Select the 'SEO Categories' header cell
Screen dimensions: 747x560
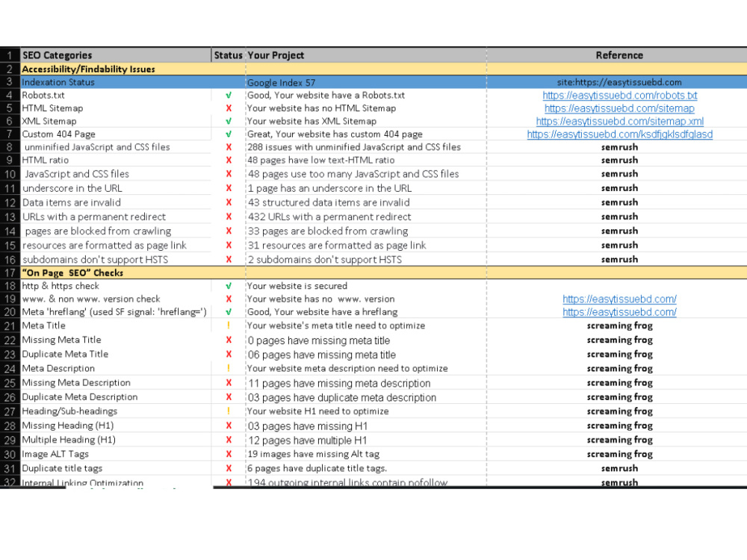115,55
